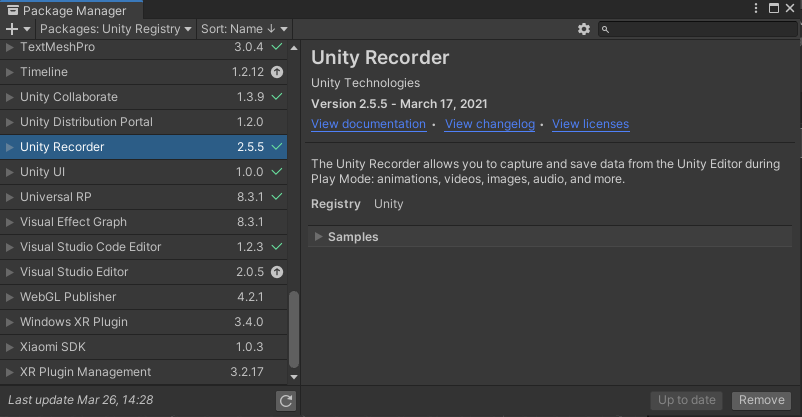
Task: Maximize the Package Manager window
Action: [x=774, y=8]
